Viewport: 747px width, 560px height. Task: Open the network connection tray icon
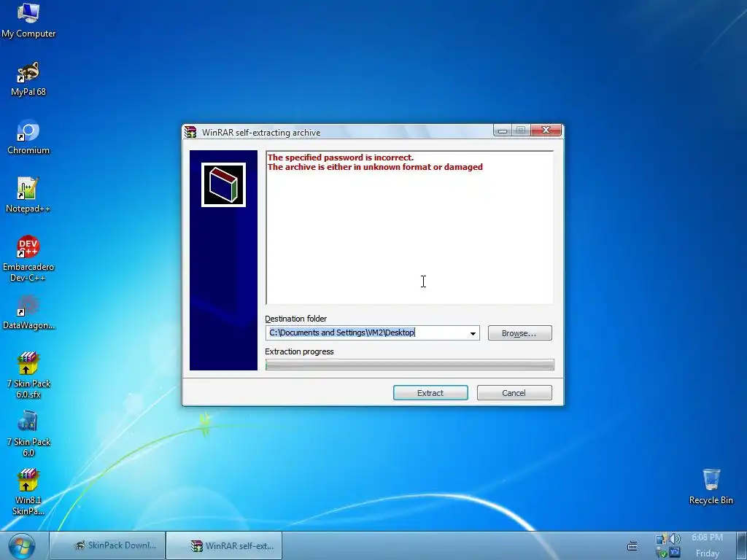pos(661,539)
